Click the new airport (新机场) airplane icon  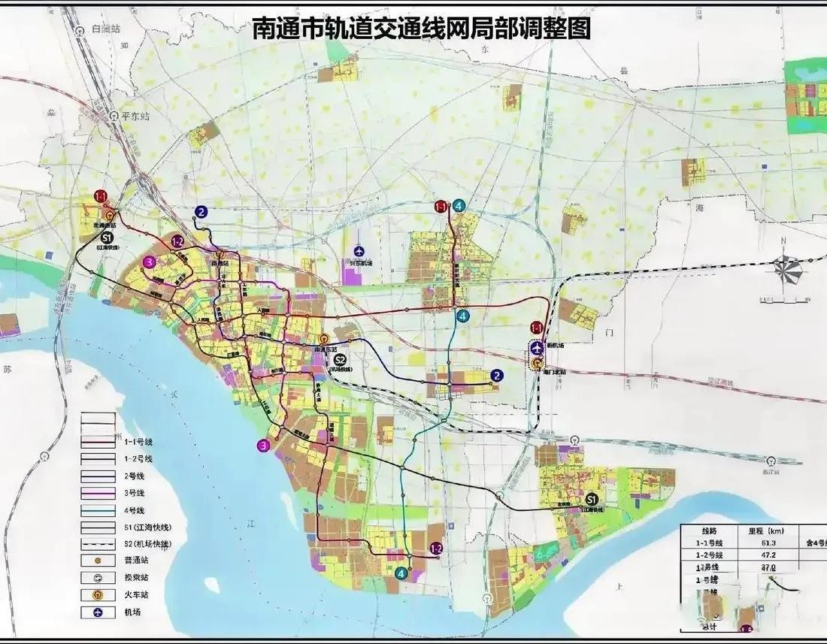pos(537,348)
